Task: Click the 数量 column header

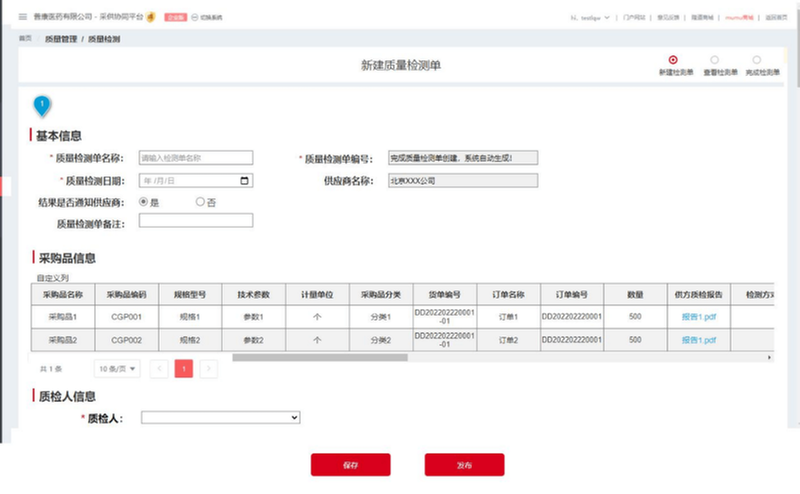Action: [635, 294]
